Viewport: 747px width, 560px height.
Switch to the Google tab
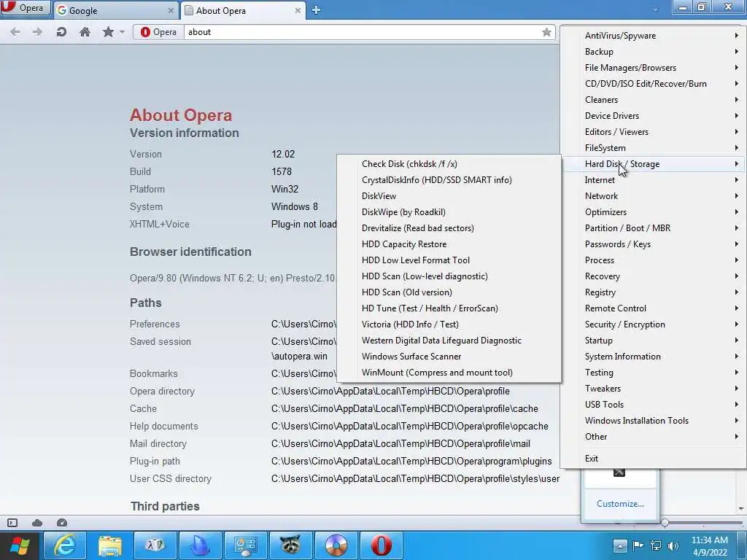115,10
